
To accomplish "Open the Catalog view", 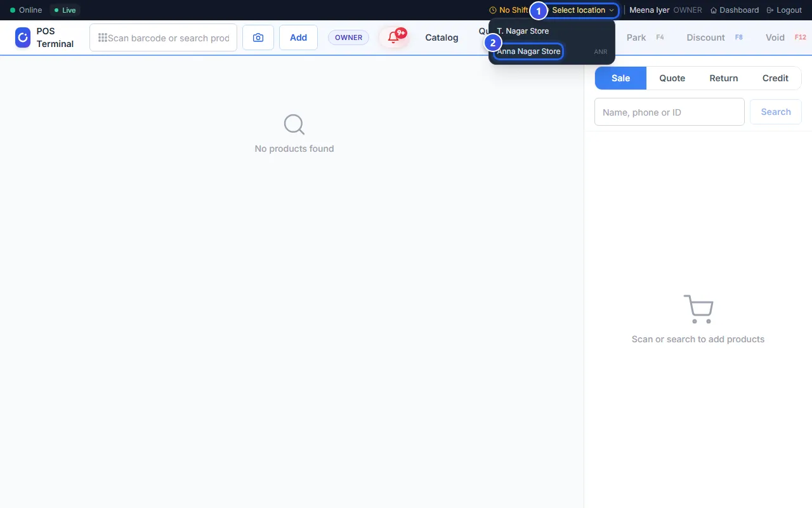I will tap(442, 37).
